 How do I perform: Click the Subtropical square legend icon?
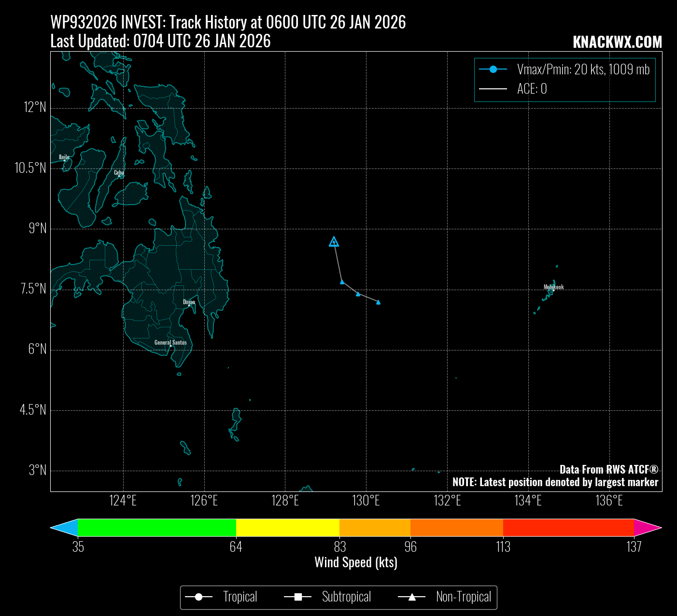tap(298, 597)
